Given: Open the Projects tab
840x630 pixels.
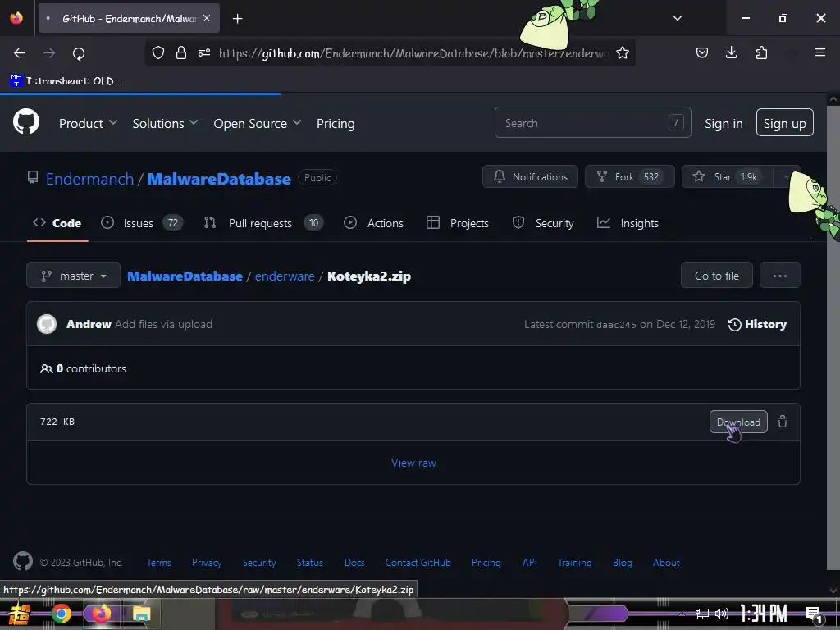Looking at the screenshot, I should (x=458, y=223).
